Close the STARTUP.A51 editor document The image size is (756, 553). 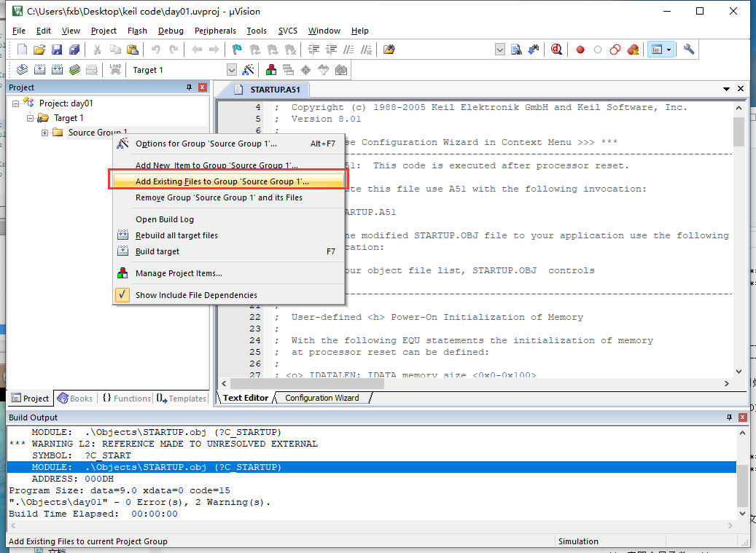pyautogui.click(x=741, y=89)
